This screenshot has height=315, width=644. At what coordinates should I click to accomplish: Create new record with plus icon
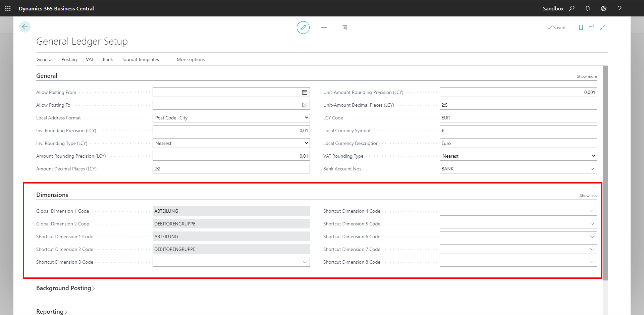[324, 28]
